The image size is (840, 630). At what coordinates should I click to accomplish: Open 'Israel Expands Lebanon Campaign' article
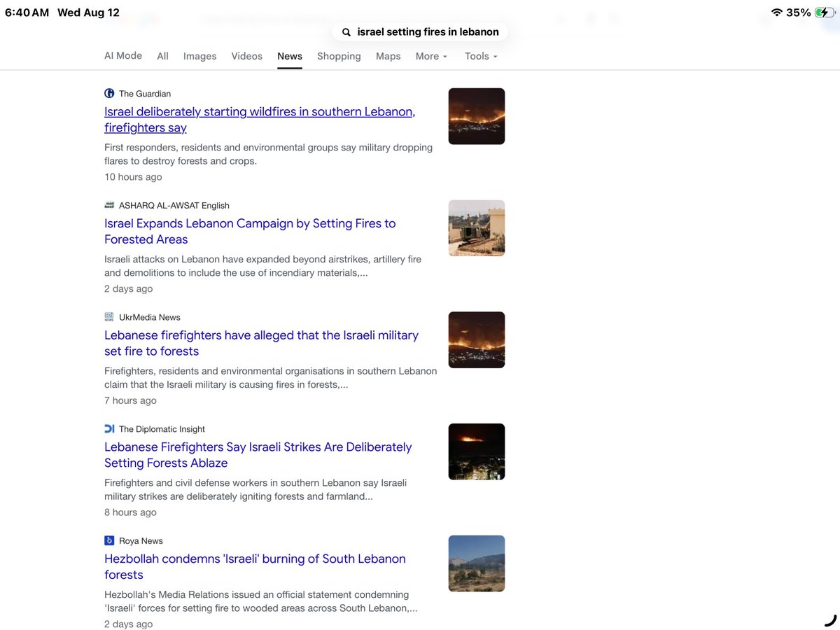click(250, 231)
